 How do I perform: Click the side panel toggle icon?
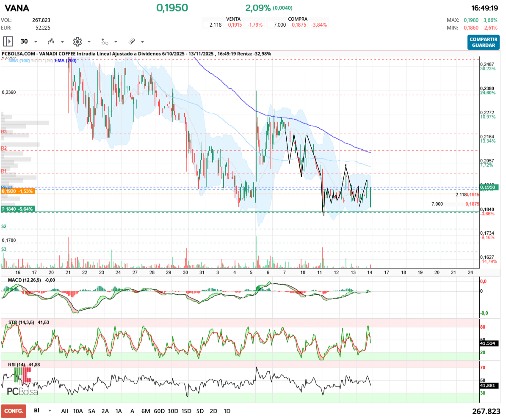pos(8,41)
